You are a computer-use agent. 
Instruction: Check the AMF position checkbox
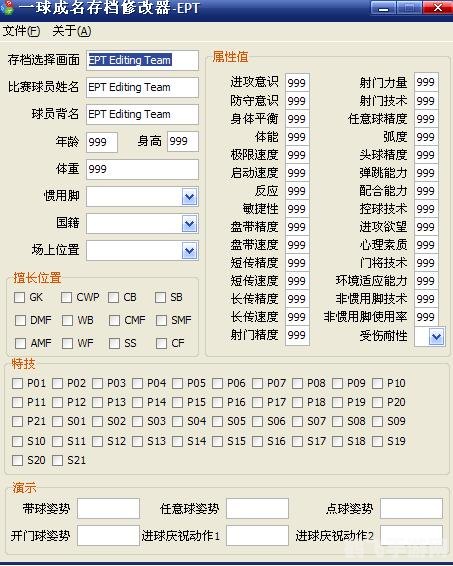coord(21,343)
